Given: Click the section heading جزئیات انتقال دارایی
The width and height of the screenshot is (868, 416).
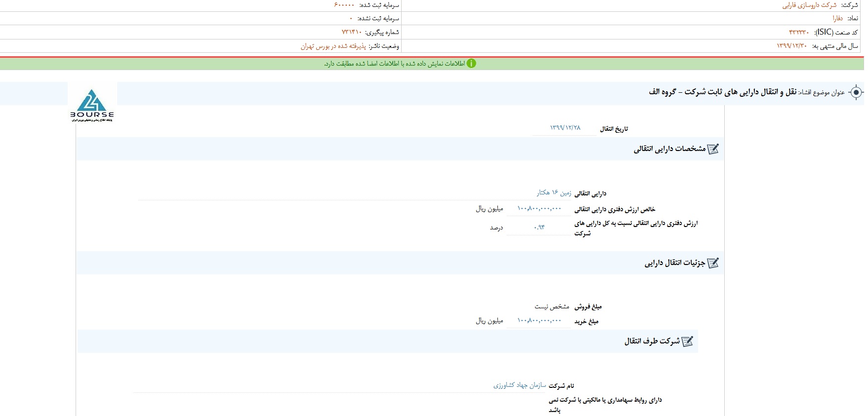Looking at the screenshot, I should 675,263.
